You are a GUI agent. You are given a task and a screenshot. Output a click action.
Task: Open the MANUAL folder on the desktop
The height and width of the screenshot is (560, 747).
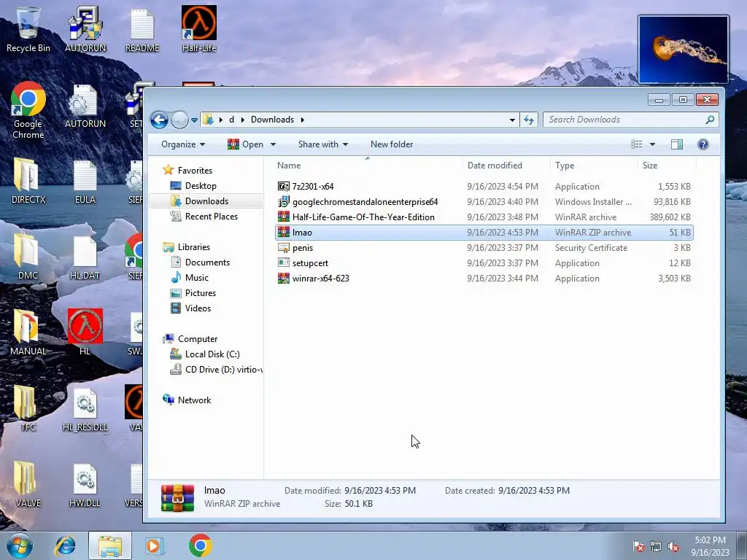[28, 332]
